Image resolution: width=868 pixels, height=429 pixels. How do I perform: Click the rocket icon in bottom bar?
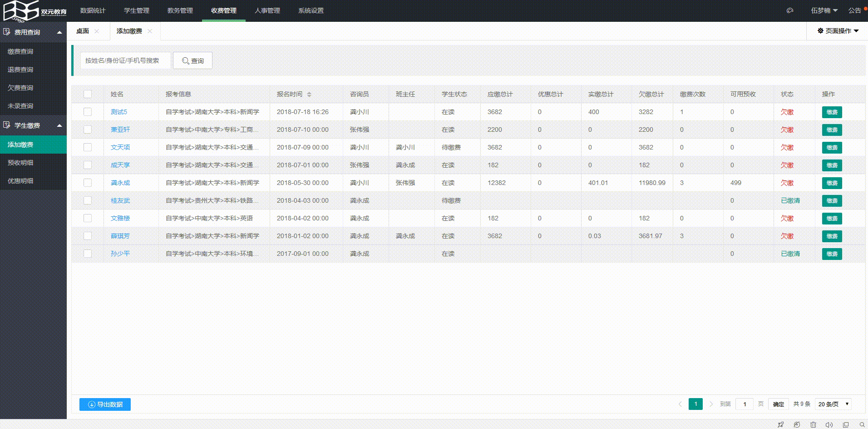780,424
